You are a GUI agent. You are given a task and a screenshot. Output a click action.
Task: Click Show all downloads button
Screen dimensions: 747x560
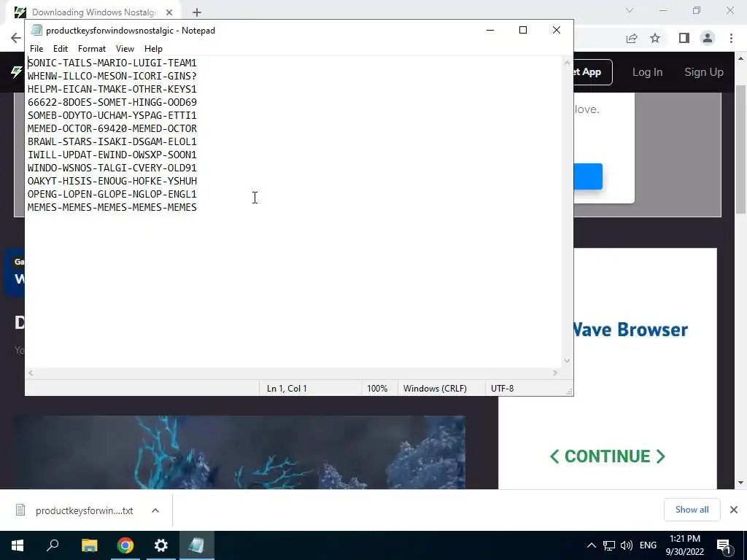[x=692, y=510]
